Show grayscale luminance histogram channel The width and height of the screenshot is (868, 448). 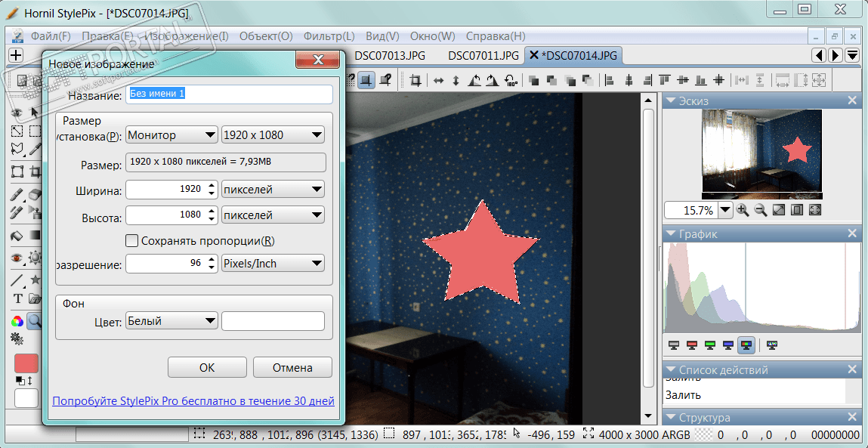coord(674,345)
